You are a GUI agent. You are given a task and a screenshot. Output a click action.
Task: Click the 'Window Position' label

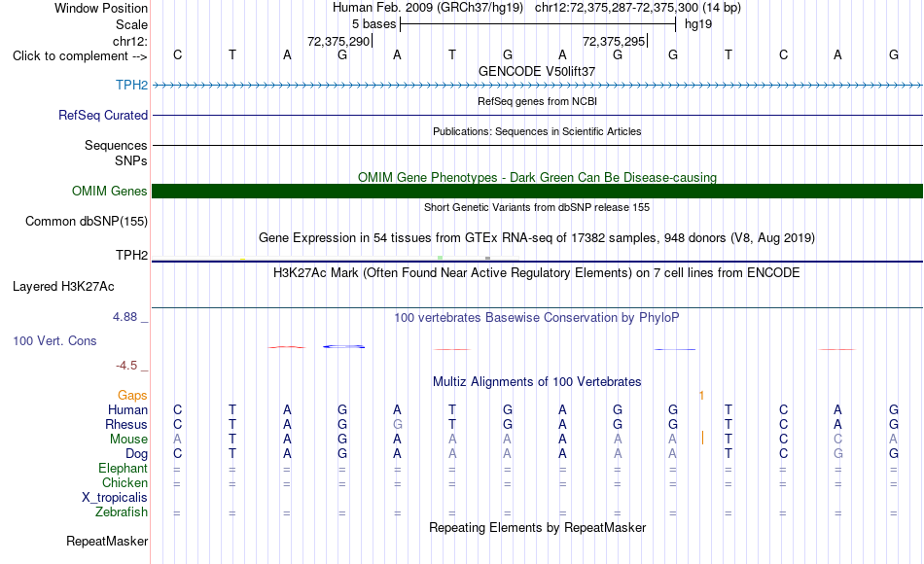coord(101,8)
